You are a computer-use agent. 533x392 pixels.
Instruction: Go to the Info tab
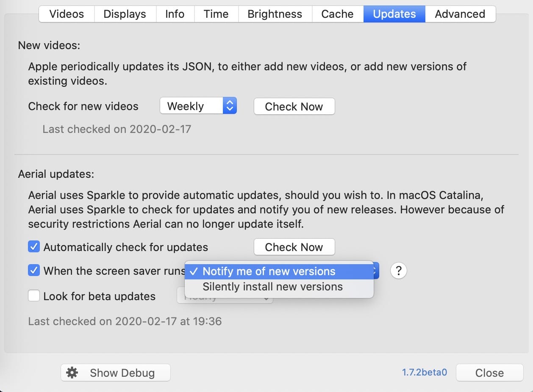[175, 14]
